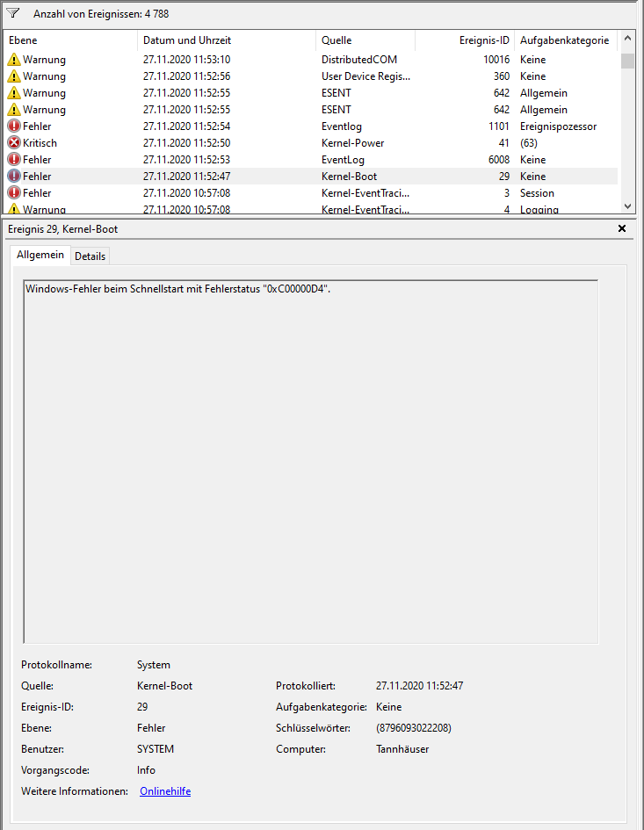644x830 pixels.
Task: Open the Onlinehilfe link
Action: tap(165, 790)
